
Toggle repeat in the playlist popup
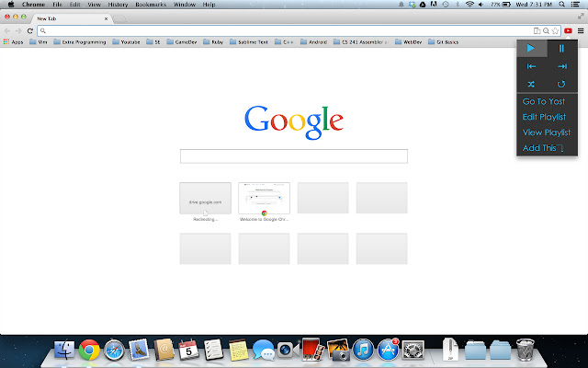(561, 84)
